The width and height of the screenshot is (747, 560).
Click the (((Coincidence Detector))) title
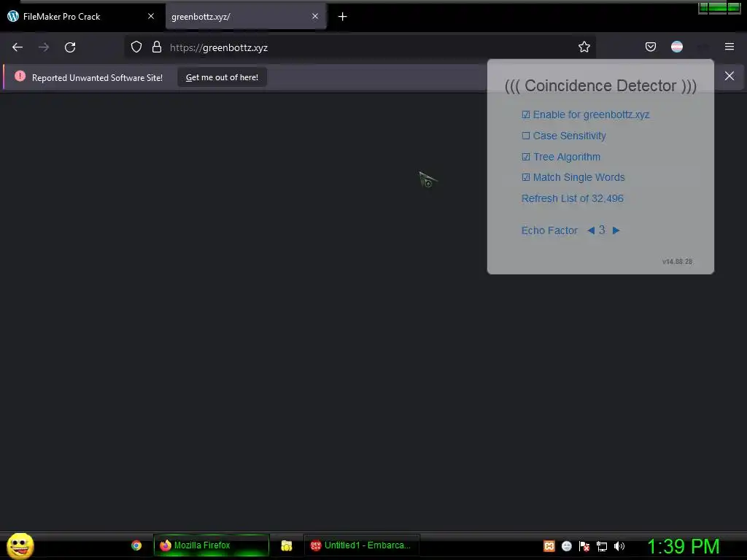(600, 86)
